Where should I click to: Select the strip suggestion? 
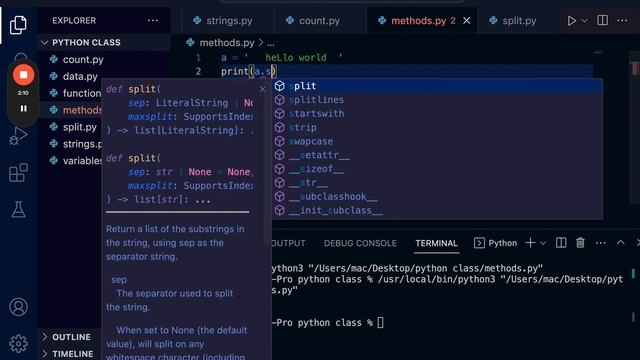(x=437, y=127)
